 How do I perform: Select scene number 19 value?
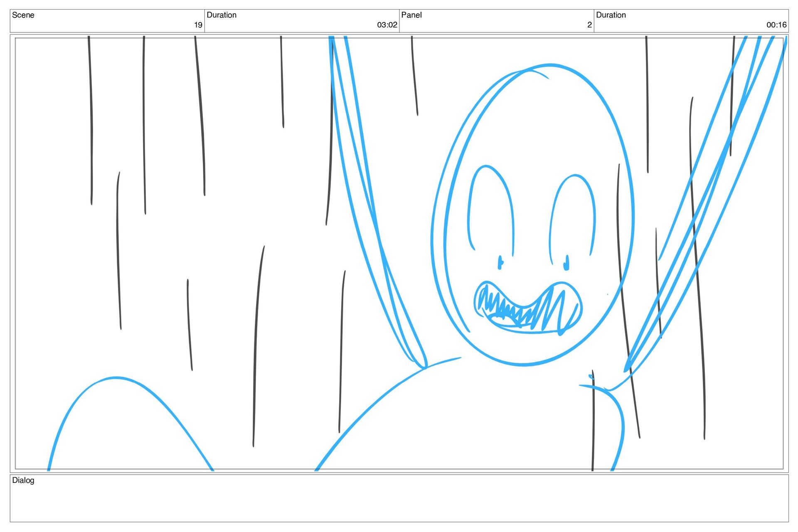198,25
